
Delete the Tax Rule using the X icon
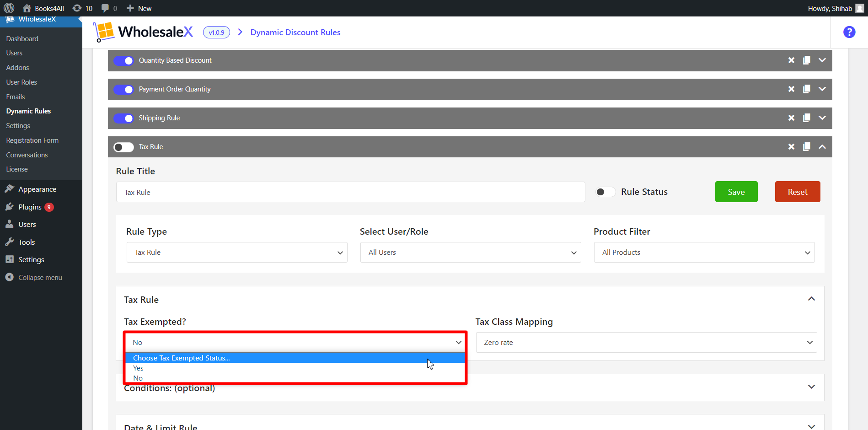[791, 147]
